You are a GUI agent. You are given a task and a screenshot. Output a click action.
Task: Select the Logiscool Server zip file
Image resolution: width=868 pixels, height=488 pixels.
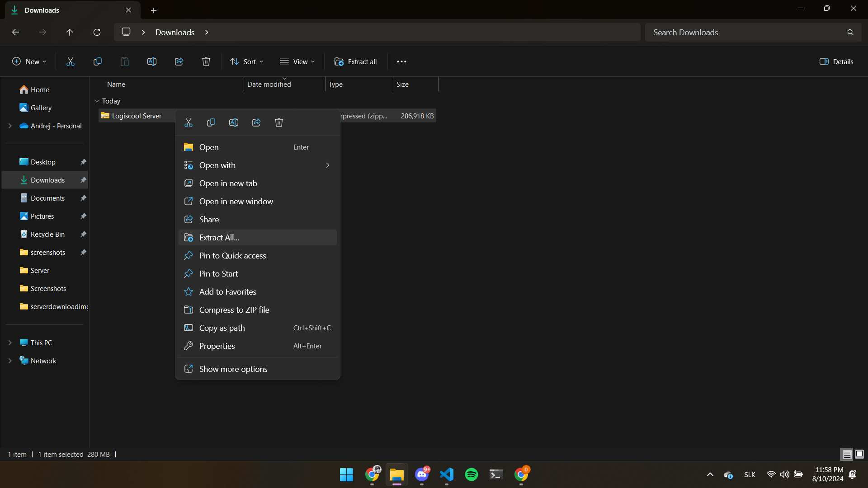point(136,116)
